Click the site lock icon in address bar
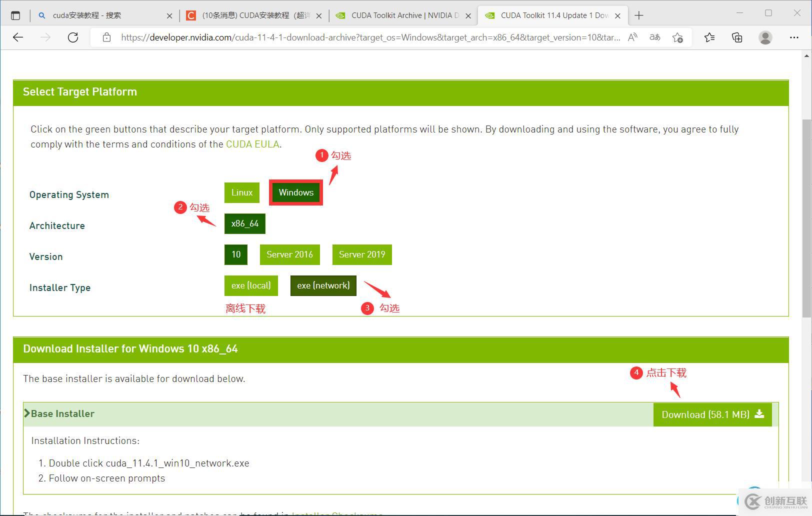This screenshot has height=516, width=812. 106,37
